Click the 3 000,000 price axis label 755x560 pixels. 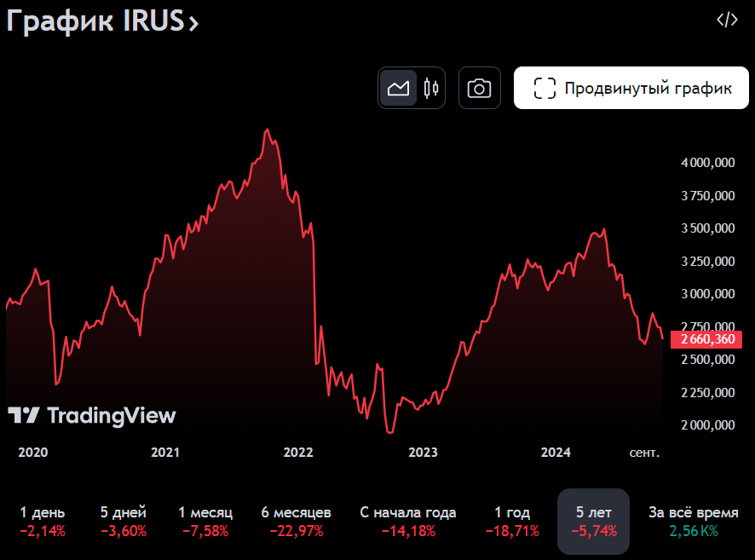point(708,294)
